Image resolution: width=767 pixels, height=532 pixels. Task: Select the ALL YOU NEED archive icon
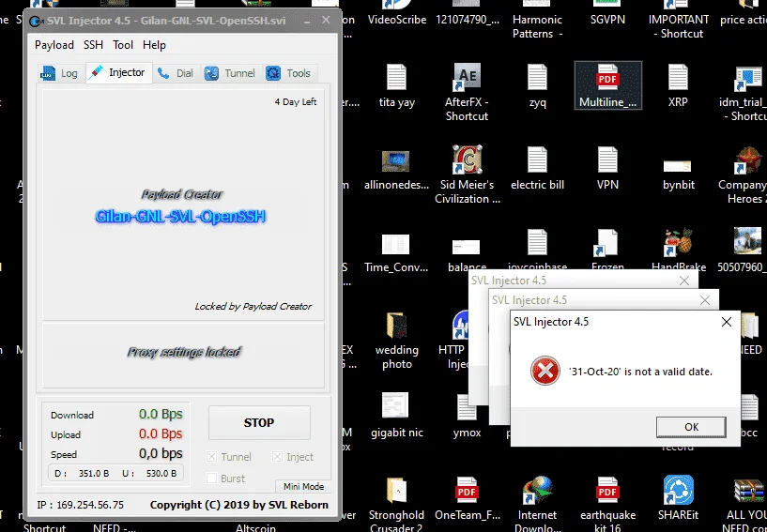(x=746, y=505)
